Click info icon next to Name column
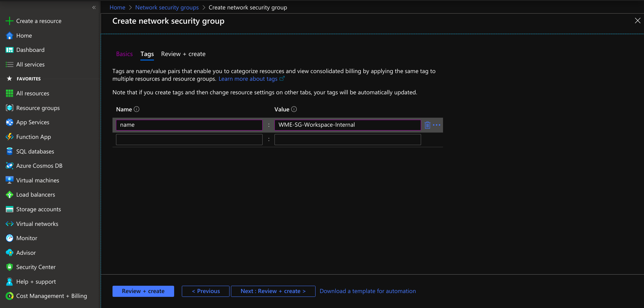Screen dimensions: 644x308 [x=137, y=109]
